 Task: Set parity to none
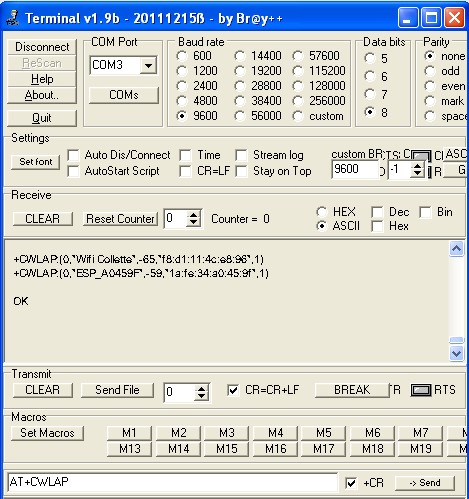click(430, 56)
